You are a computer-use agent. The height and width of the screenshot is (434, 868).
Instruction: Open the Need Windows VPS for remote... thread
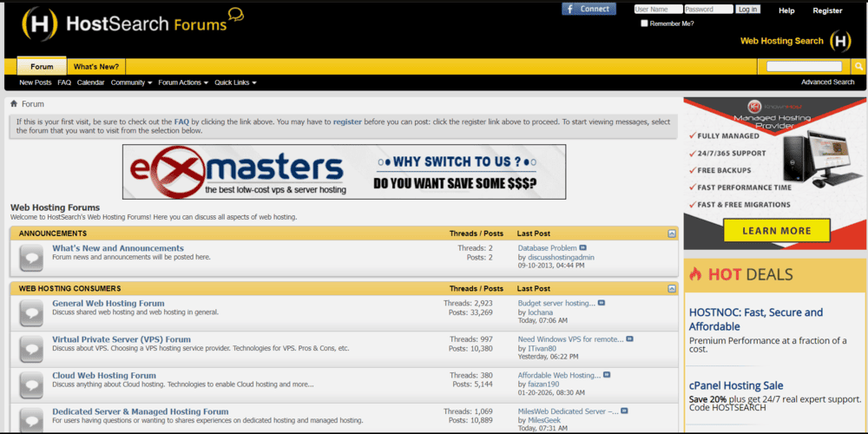(570, 339)
